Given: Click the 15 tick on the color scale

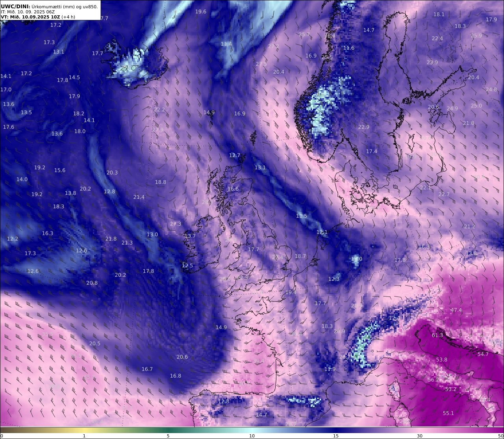Looking at the screenshot, I should [335, 436].
